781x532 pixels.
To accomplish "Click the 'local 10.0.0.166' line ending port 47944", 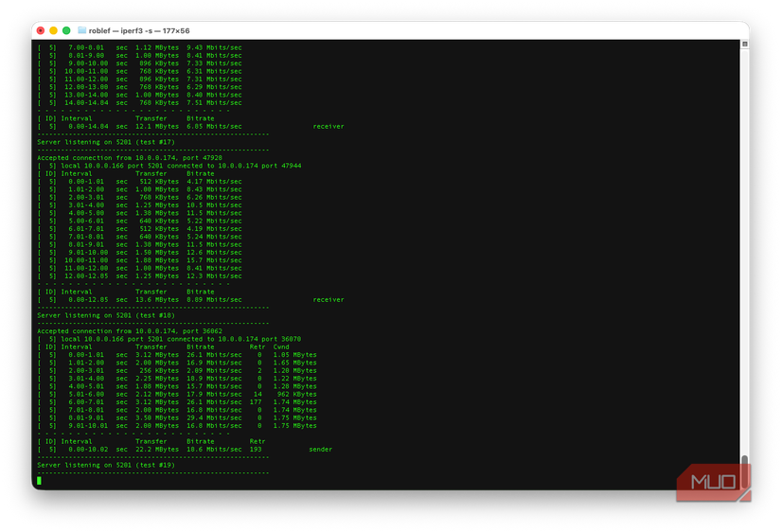I will point(169,166).
